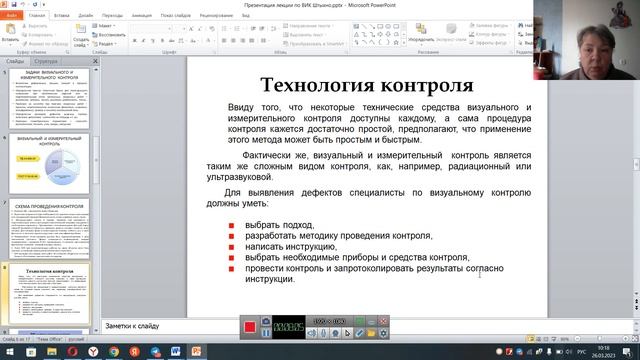
Task: Click the camera screenshot icon on recorder
Action: [x=266, y=321]
